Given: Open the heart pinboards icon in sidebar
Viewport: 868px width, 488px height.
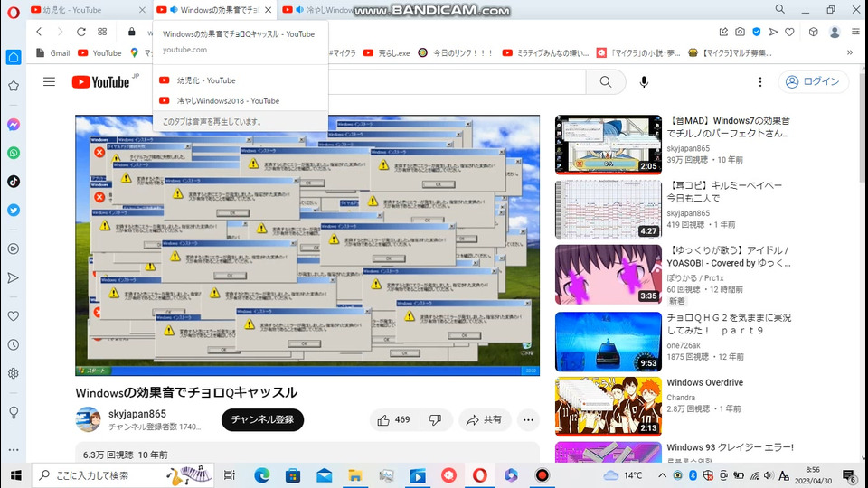Looking at the screenshot, I should [14, 316].
